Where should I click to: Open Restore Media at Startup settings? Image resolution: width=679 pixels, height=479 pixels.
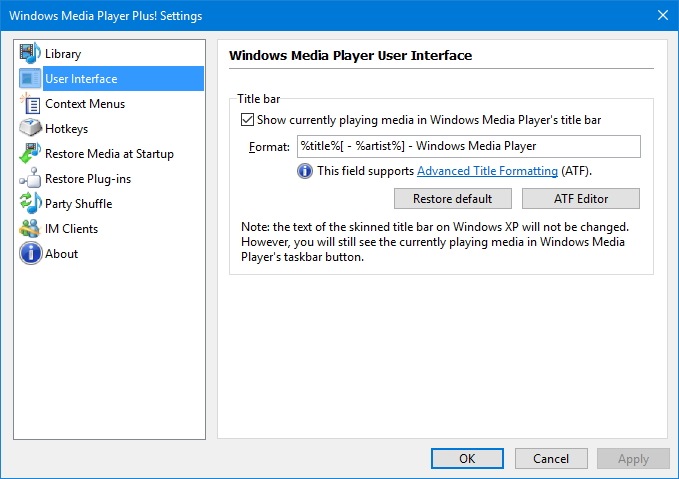coord(109,154)
